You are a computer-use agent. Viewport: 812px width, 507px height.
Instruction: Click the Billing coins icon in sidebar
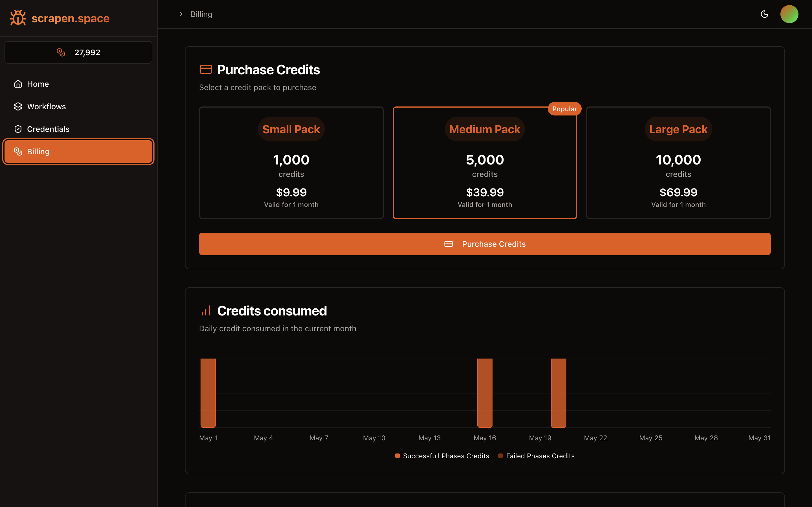pyautogui.click(x=18, y=152)
